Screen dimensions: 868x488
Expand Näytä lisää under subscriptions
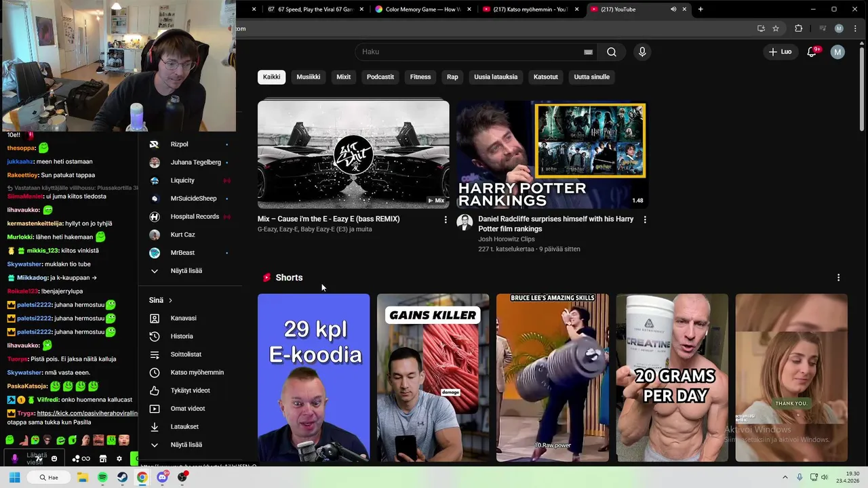pos(186,271)
